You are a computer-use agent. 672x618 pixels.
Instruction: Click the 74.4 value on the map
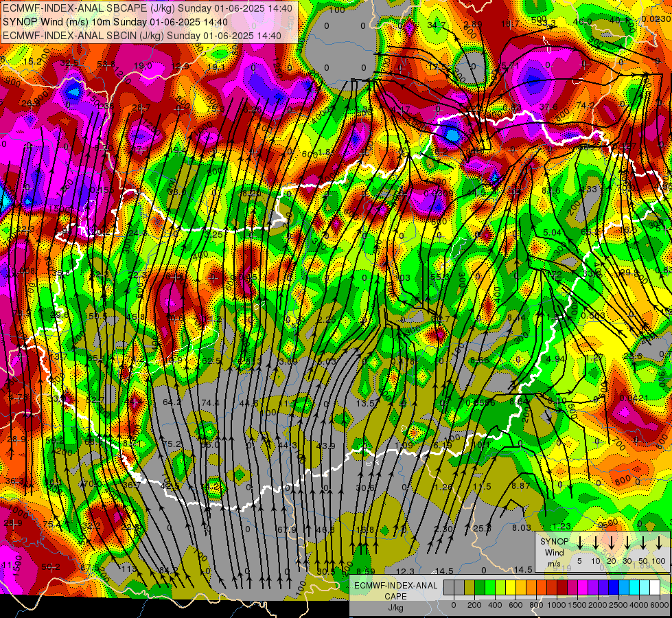[x=210, y=402]
